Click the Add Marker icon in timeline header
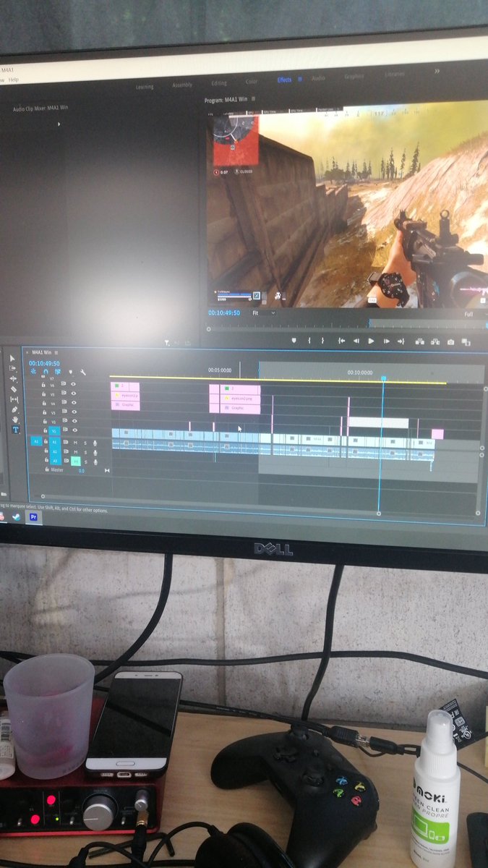 70,373
